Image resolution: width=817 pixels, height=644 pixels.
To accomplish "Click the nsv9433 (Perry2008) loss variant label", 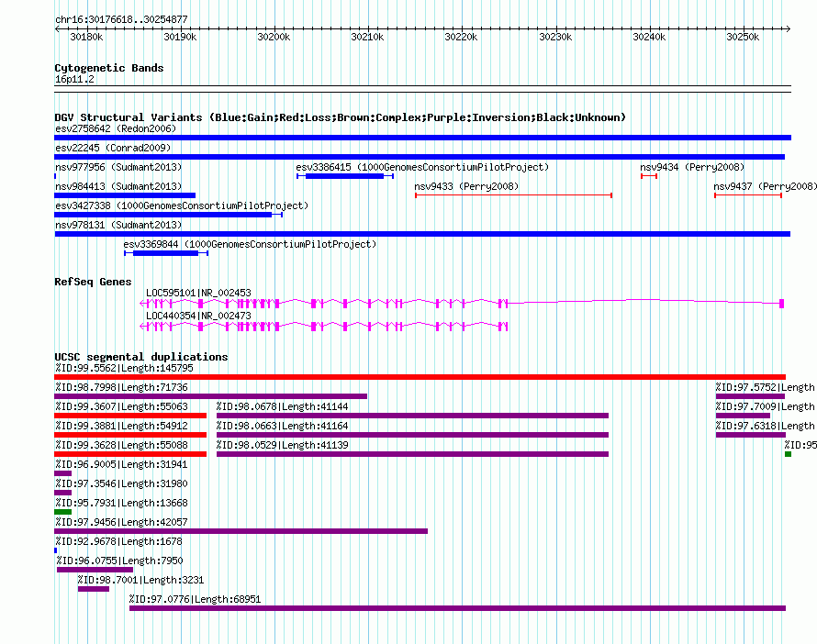I will [466, 186].
